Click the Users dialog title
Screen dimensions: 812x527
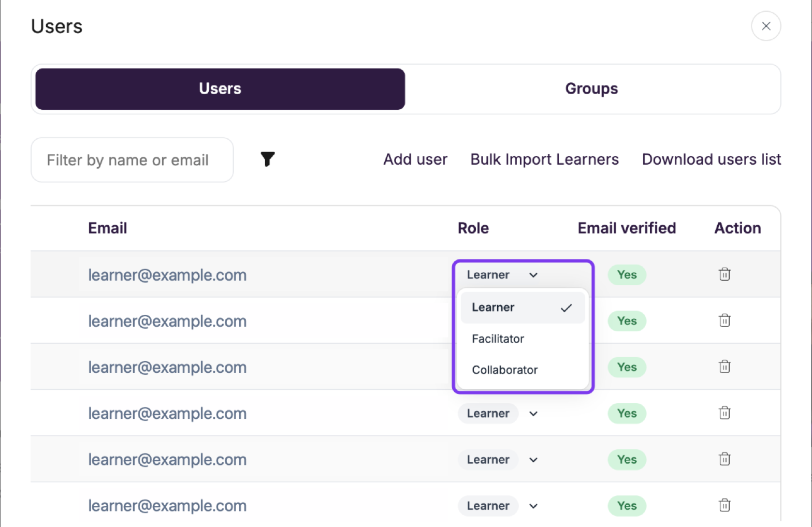pos(56,26)
